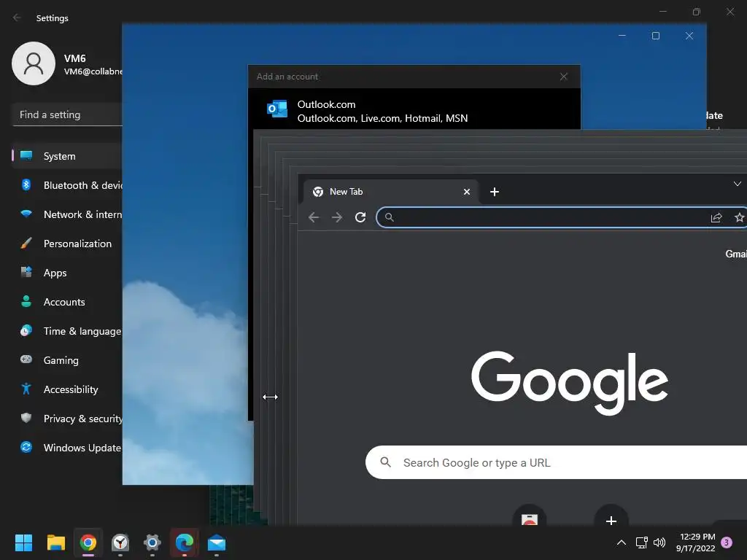Open System in the Settings sidebar
The image size is (747, 560).
pyautogui.click(x=68, y=156)
